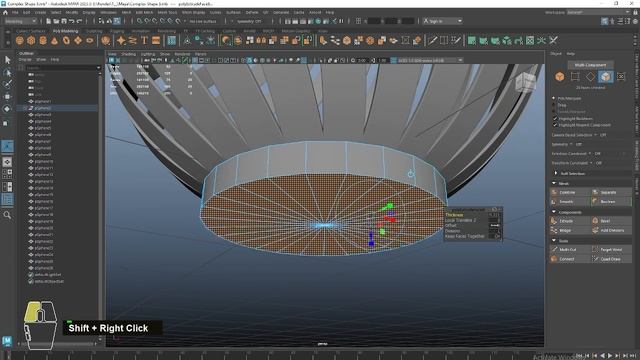The width and height of the screenshot is (640, 360).
Task: Toggle Highlight Nearest Component checkbox
Action: pyautogui.click(x=555, y=125)
